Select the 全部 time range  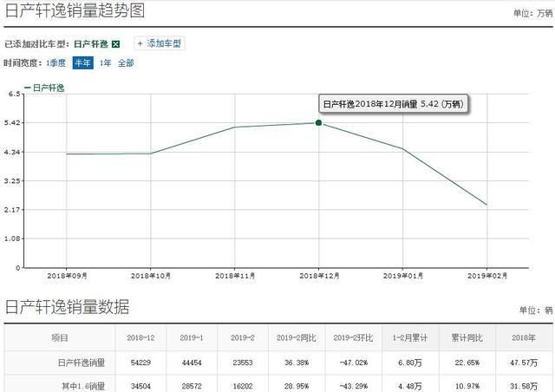tap(126, 63)
